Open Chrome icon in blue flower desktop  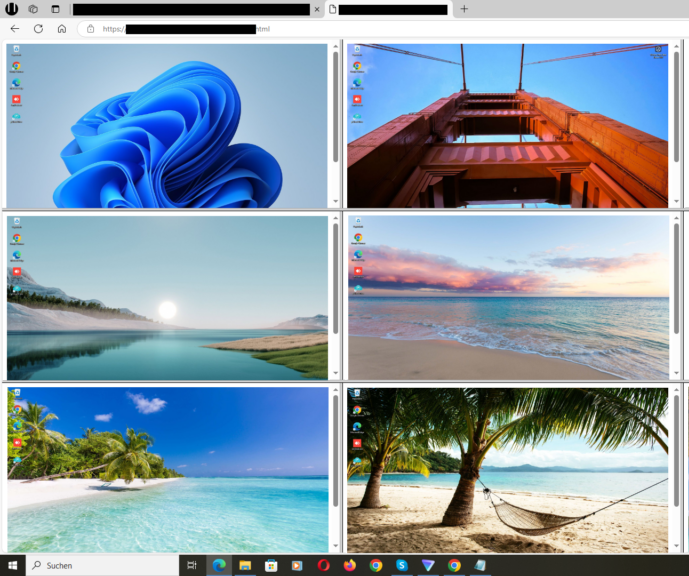click(x=16, y=67)
